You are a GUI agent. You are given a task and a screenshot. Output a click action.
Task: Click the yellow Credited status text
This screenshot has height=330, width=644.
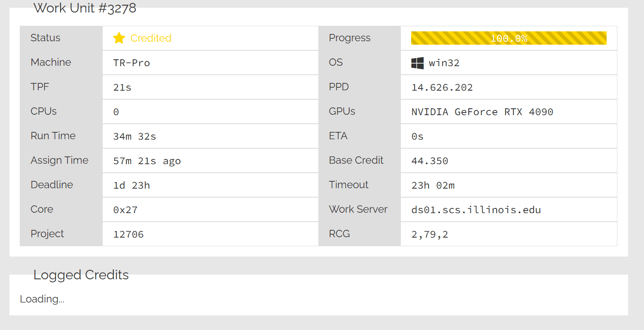click(151, 38)
